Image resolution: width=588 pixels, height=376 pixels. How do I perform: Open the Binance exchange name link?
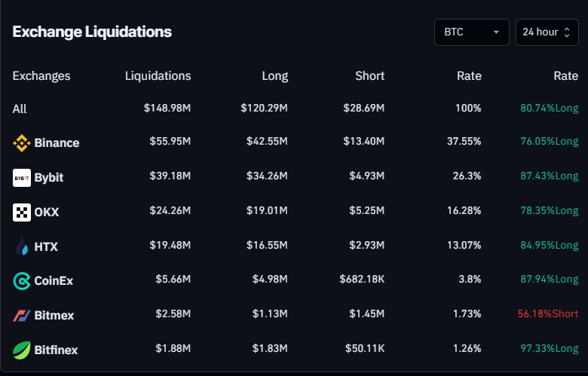point(57,142)
